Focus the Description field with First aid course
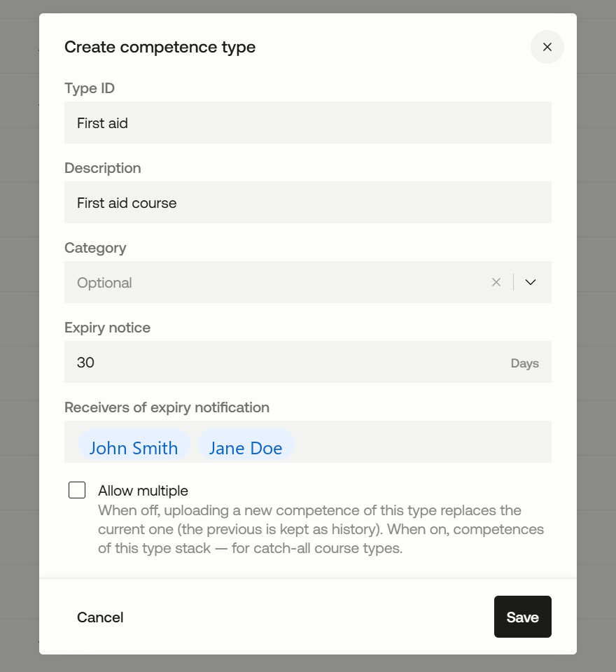Screen dimensions: 616x672 tap(308, 202)
